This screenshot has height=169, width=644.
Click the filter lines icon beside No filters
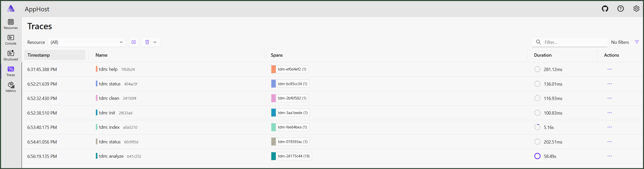click(637, 42)
